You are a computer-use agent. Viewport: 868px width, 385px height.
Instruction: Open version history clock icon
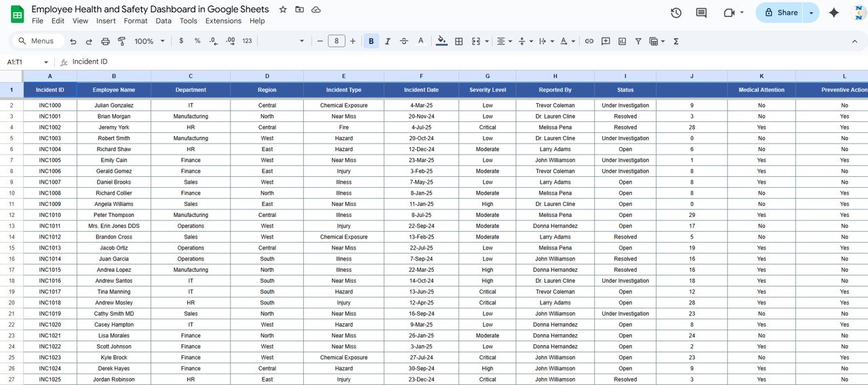pos(675,13)
